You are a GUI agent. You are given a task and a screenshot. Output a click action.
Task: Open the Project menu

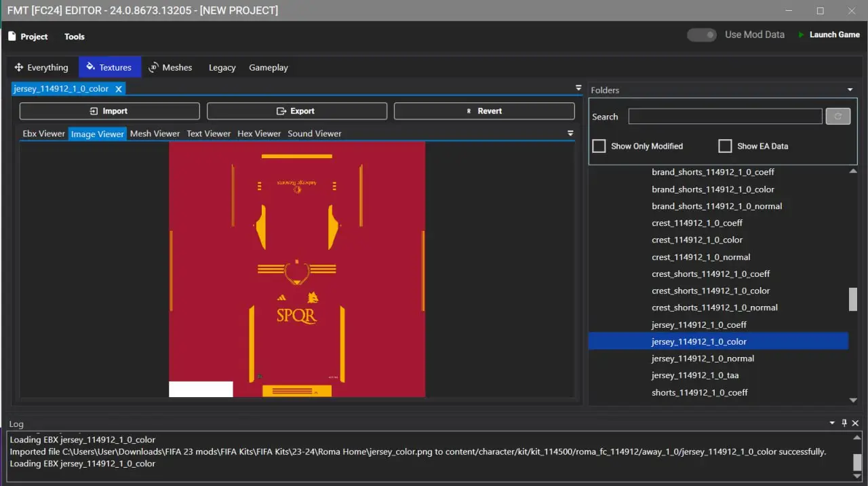pos(28,37)
